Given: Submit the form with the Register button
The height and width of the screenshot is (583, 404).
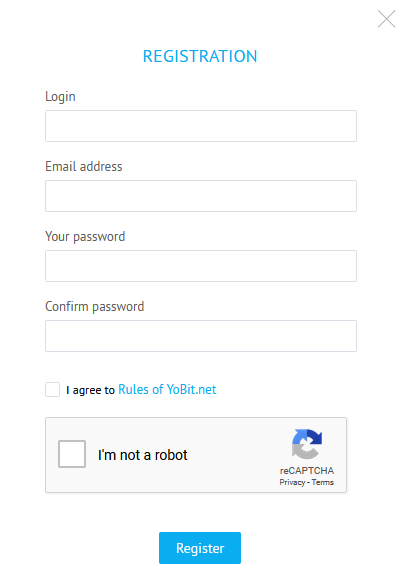Looking at the screenshot, I should [x=200, y=548].
